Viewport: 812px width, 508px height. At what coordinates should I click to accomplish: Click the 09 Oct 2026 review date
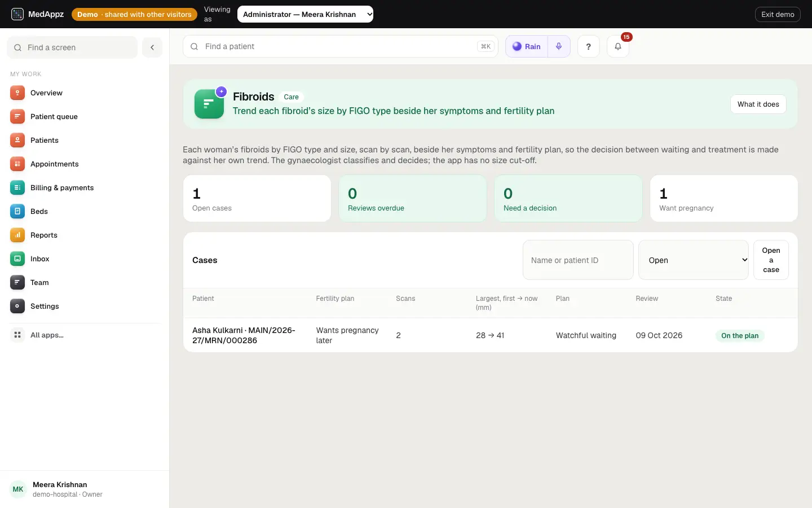(x=659, y=335)
